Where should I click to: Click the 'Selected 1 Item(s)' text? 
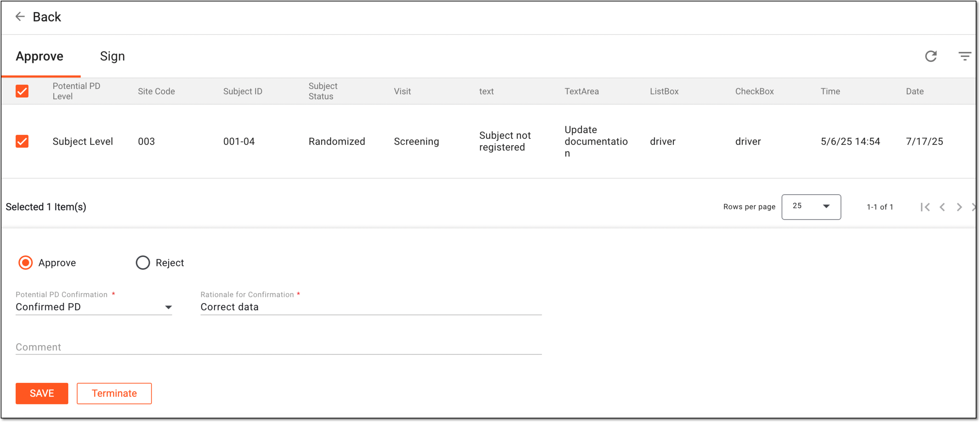tap(45, 207)
